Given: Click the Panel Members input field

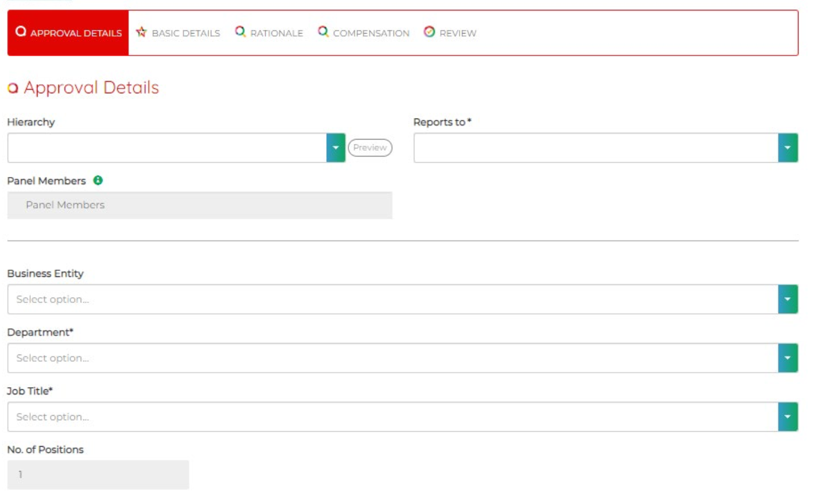Looking at the screenshot, I should click(x=200, y=204).
